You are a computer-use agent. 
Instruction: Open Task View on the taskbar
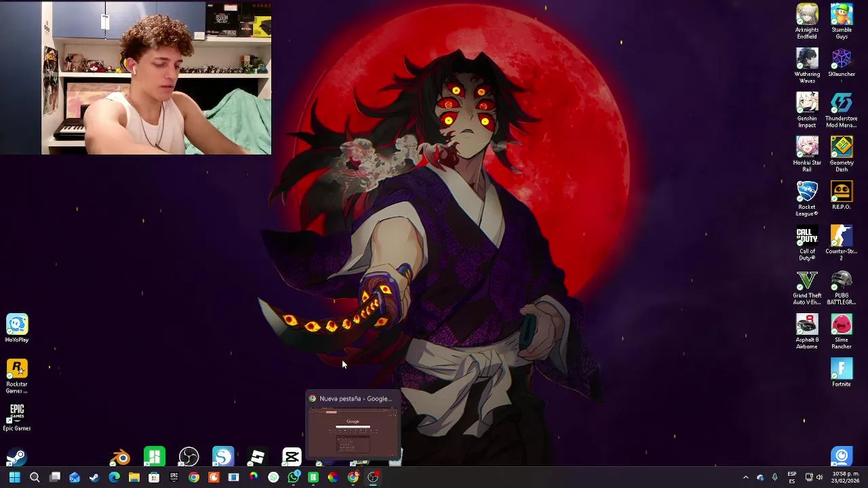55,477
